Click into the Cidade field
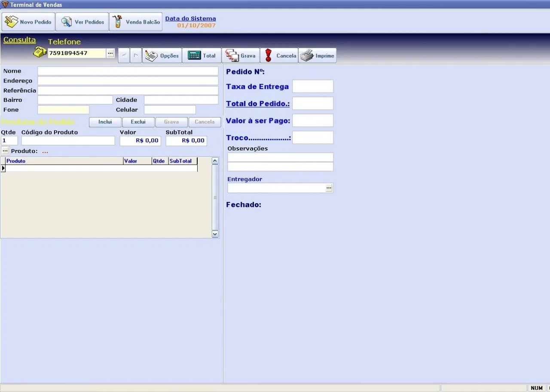The image size is (550, 392). click(x=181, y=100)
